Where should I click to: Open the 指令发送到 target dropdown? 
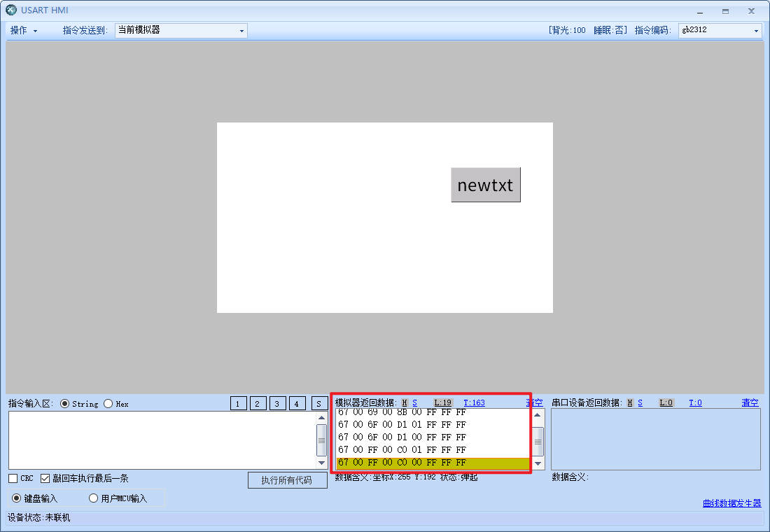tap(181, 31)
